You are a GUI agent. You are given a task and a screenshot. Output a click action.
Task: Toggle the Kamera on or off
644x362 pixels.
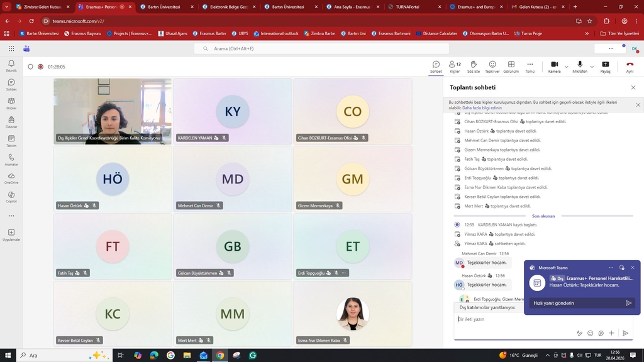click(x=554, y=66)
